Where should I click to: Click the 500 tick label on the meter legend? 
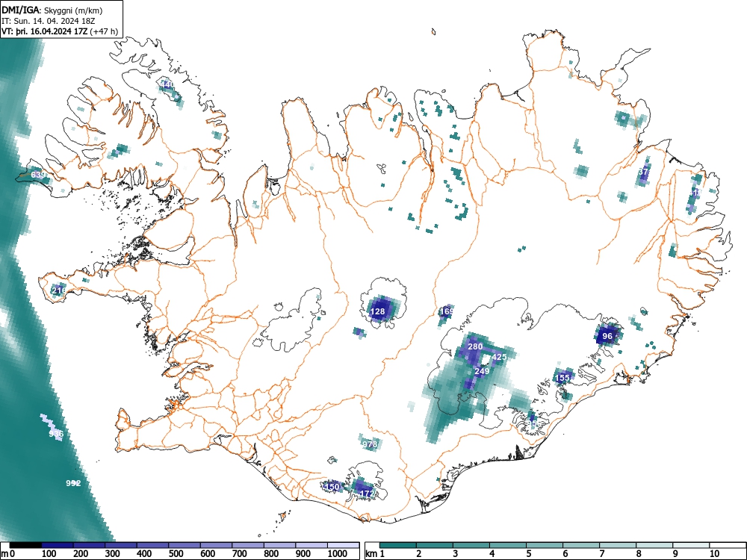[x=176, y=554]
